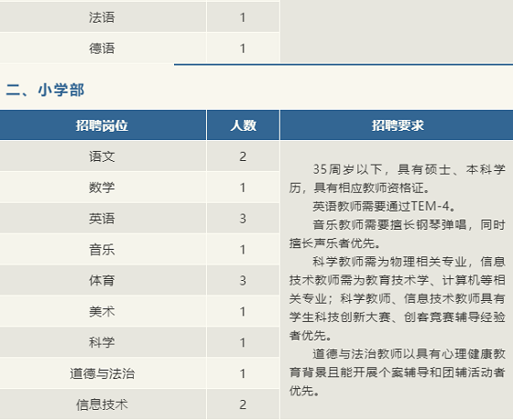The height and width of the screenshot is (420, 513).
Task: Click the TEM-4 requirement line
Action: click(x=385, y=206)
